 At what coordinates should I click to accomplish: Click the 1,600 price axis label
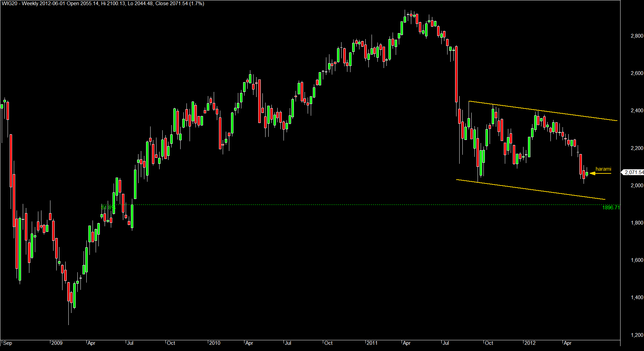(x=637, y=260)
